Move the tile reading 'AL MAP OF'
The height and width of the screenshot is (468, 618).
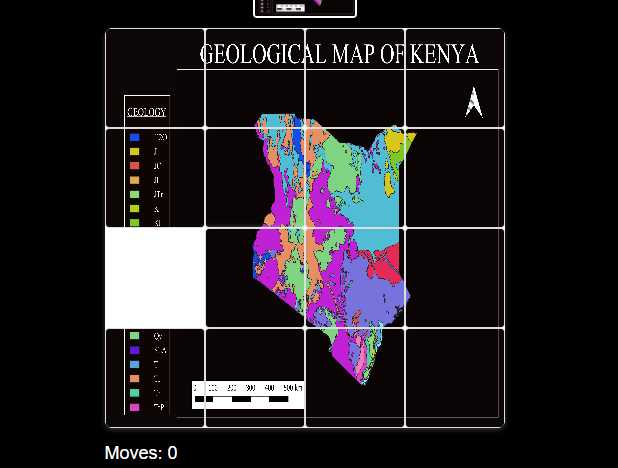(355, 78)
